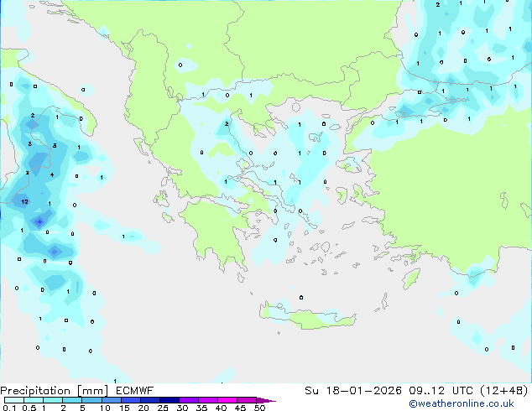Click the 5–10 mm legend swatch

[x=91, y=400]
